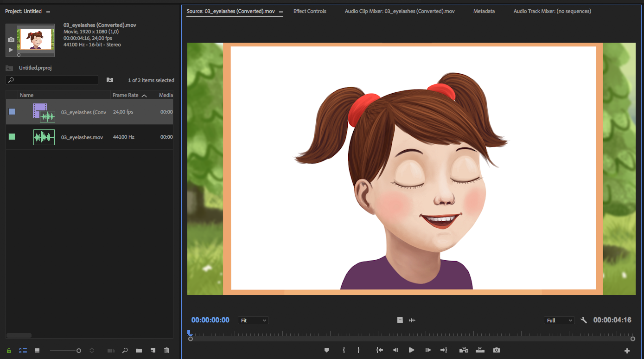Open Find dialog with magnifier icon

coord(125,351)
